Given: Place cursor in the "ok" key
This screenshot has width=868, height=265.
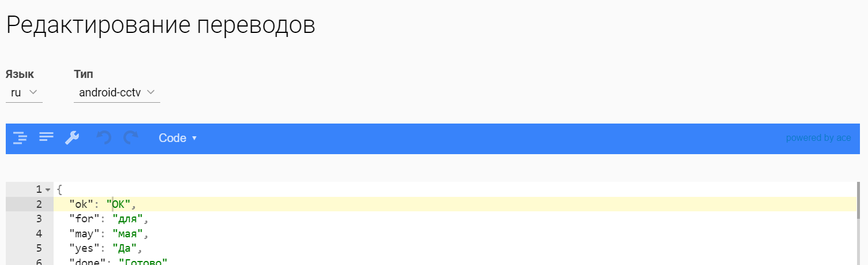Looking at the screenshot, I should [x=81, y=204].
